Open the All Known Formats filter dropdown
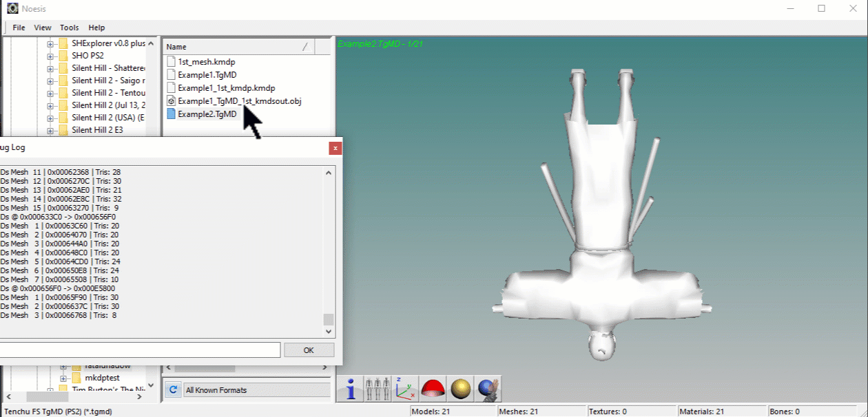Image resolution: width=868 pixels, height=417 pixels. pos(256,390)
